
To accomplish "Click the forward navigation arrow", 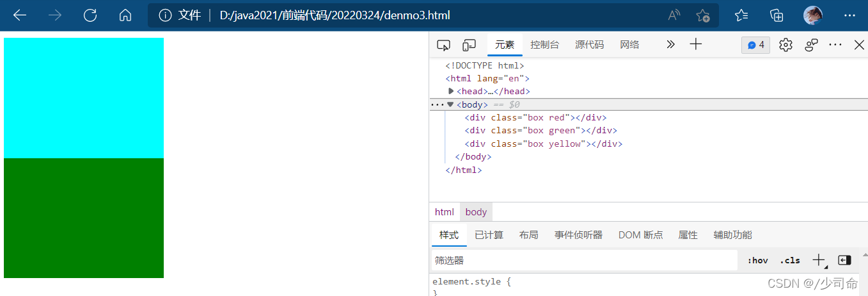I will (55, 15).
